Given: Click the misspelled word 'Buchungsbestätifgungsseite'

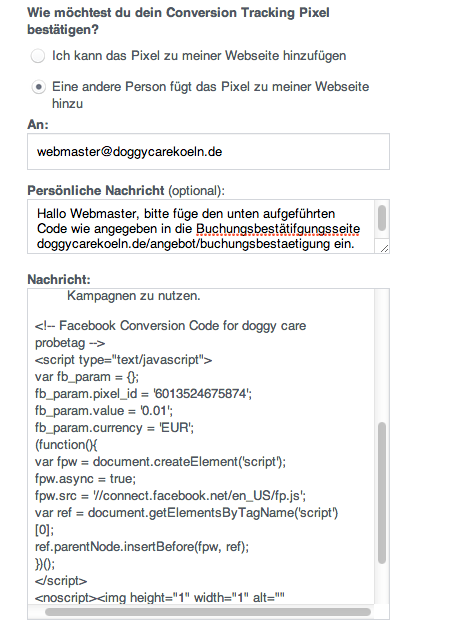Looking at the screenshot, I should 278,229.
